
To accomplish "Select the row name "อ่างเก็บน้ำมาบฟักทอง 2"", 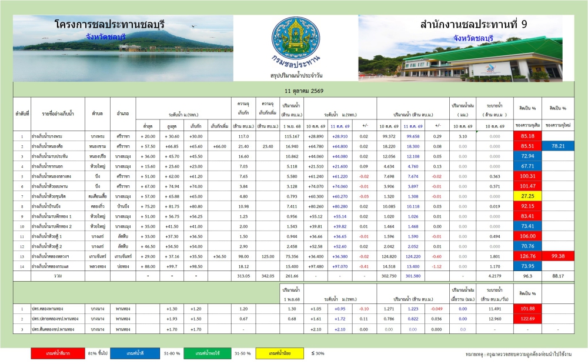I will pyautogui.click(x=51, y=226).
